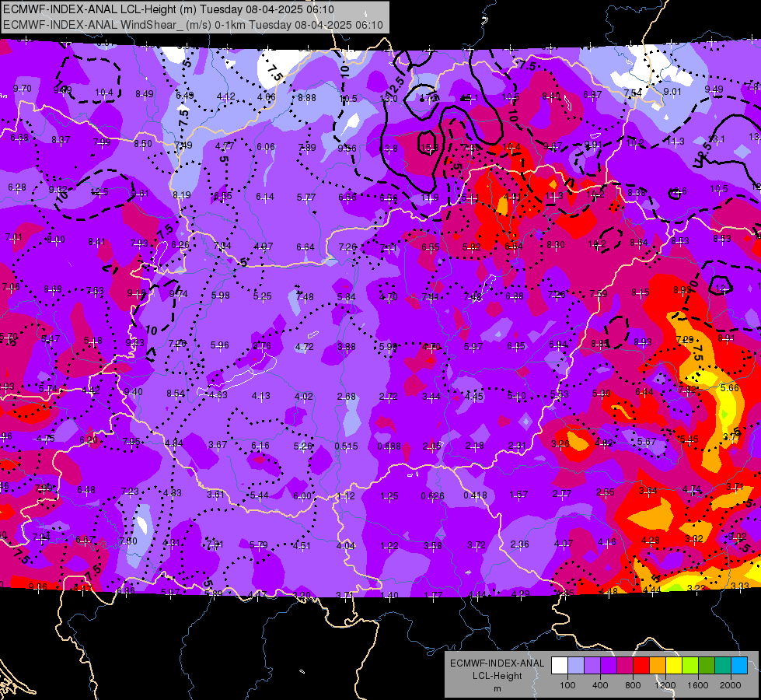Click the vivid violet legend swatch
Image resolution: width=761 pixels, height=700 pixels.
pyautogui.click(x=609, y=666)
